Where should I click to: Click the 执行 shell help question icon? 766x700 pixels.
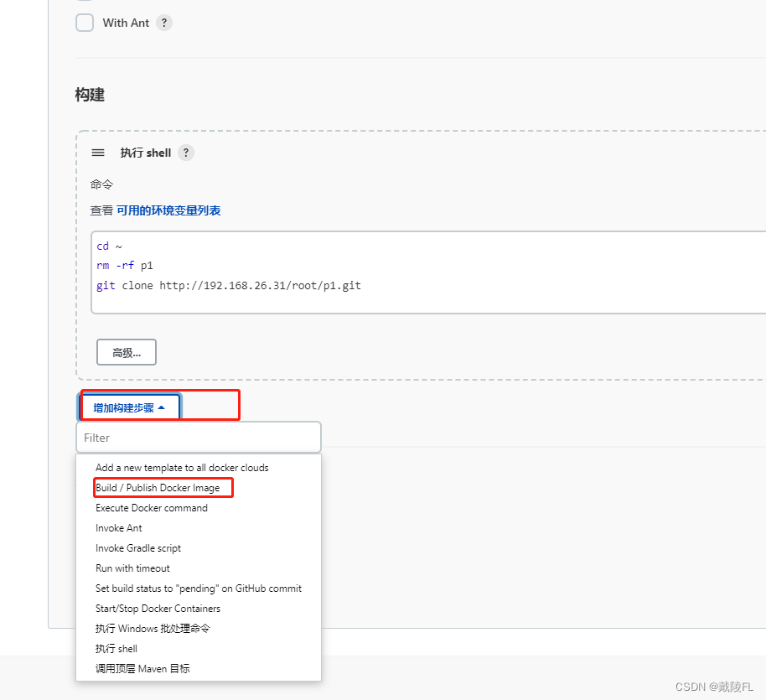tap(186, 153)
